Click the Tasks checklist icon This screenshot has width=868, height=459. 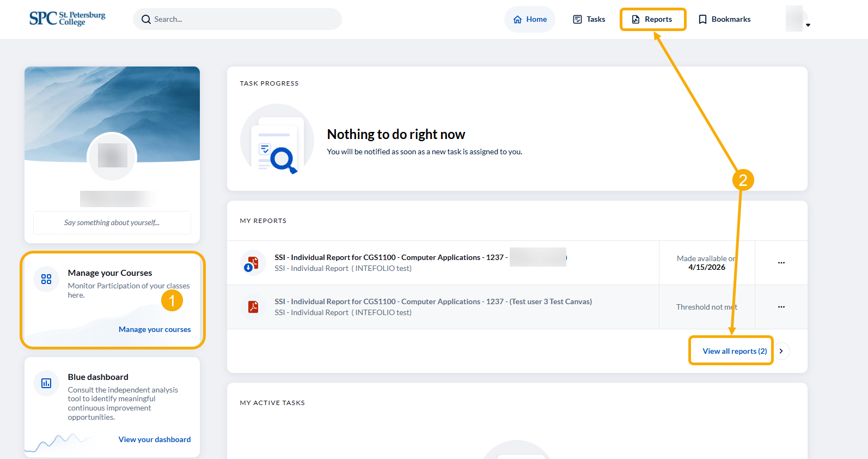(x=578, y=20)
